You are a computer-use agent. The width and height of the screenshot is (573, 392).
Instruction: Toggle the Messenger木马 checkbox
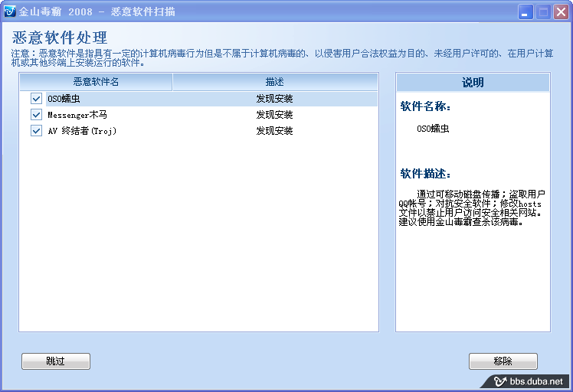(x=36, y=115)
